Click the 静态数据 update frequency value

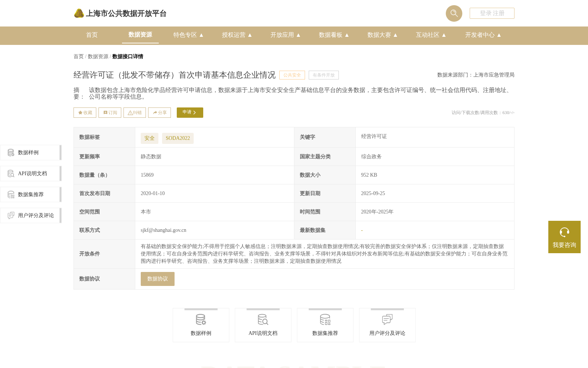pos(151,157)
